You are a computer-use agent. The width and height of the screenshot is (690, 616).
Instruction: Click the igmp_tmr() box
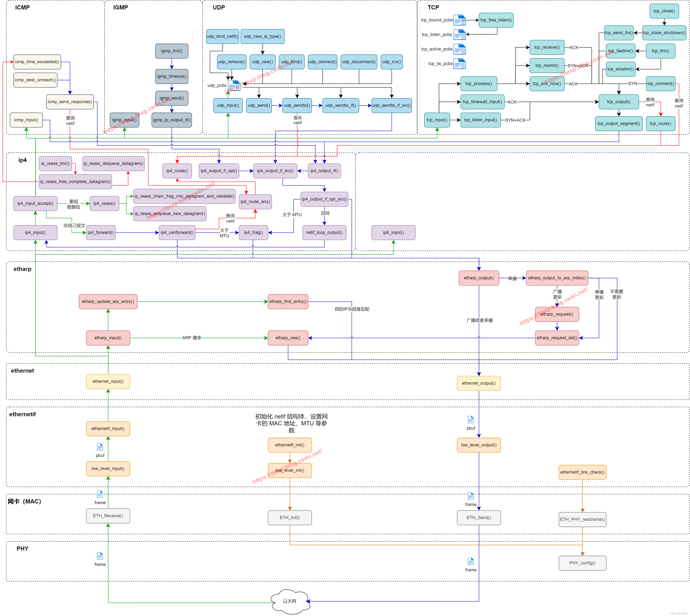(171, 51)
